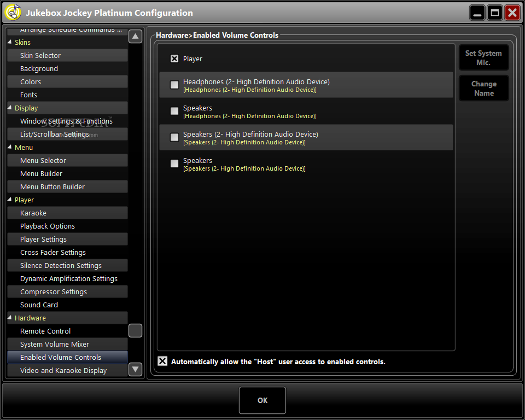The height and width of the screenshot is (420, 525).
Task: Select the Karaoke settings item
Action: tap(67, 213)
